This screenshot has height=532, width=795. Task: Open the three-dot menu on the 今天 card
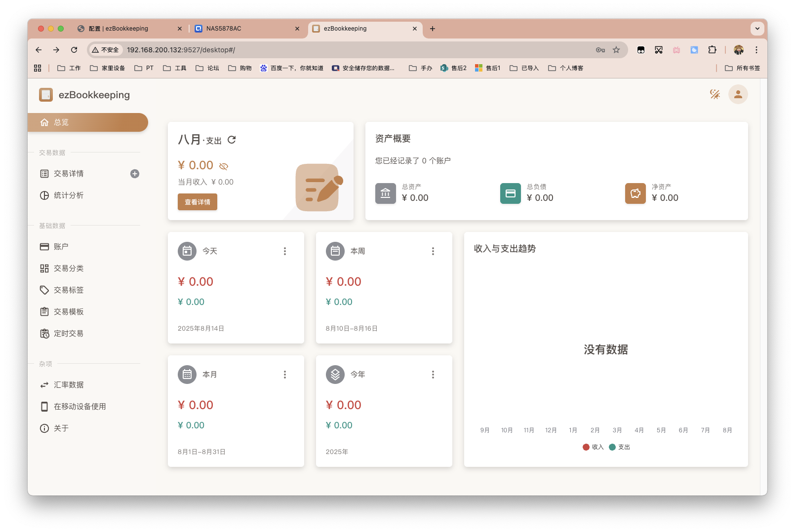(285, 251)
